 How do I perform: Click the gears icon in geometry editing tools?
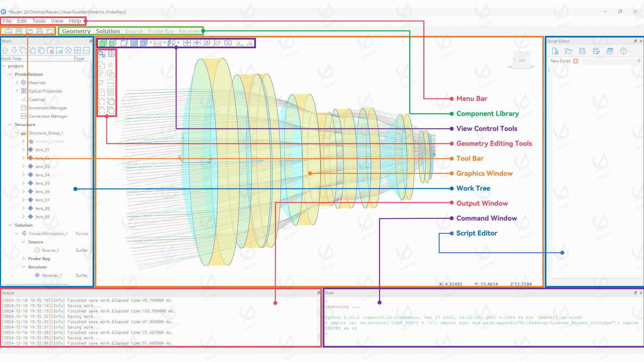[x=102, y=54]
